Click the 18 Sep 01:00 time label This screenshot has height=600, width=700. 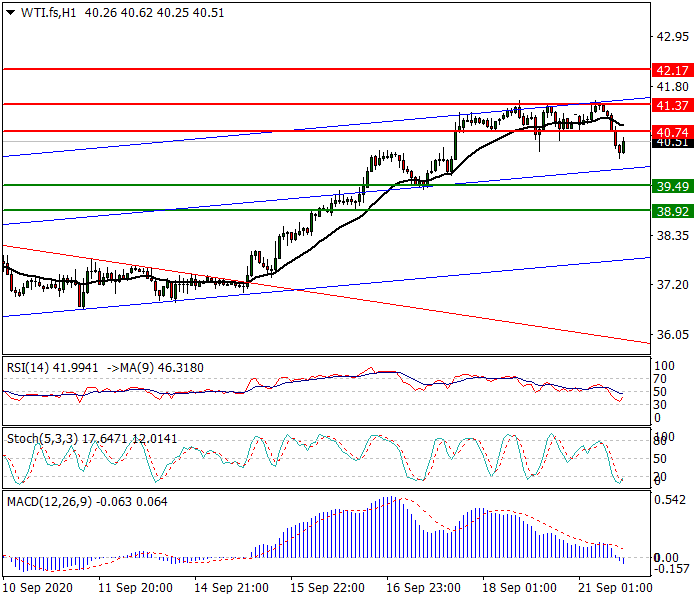pyautogui.click(x=519, y=588)
